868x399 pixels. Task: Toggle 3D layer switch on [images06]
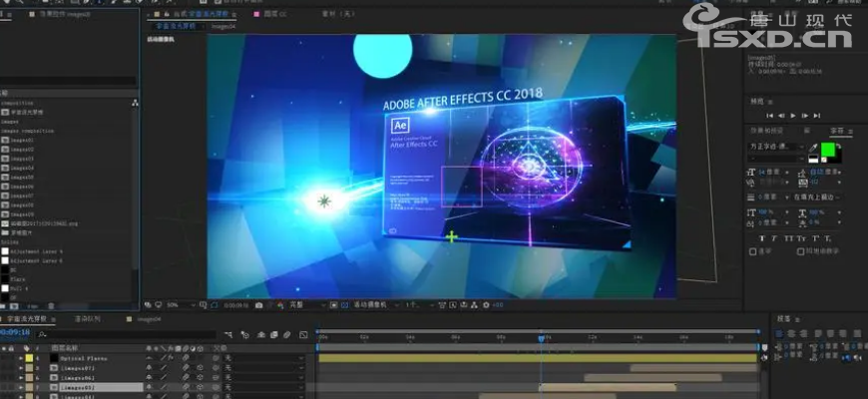click(x=202, y=377)
